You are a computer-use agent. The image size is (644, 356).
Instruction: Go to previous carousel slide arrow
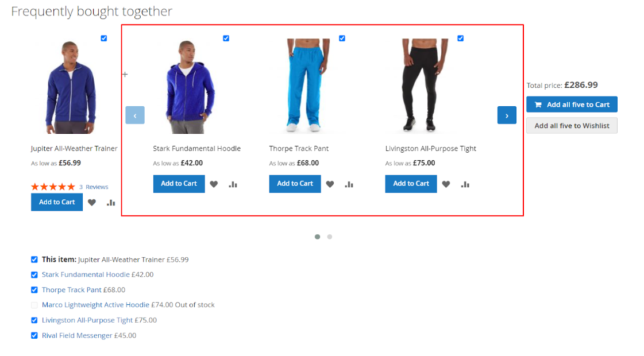click(x=134, y=115)
